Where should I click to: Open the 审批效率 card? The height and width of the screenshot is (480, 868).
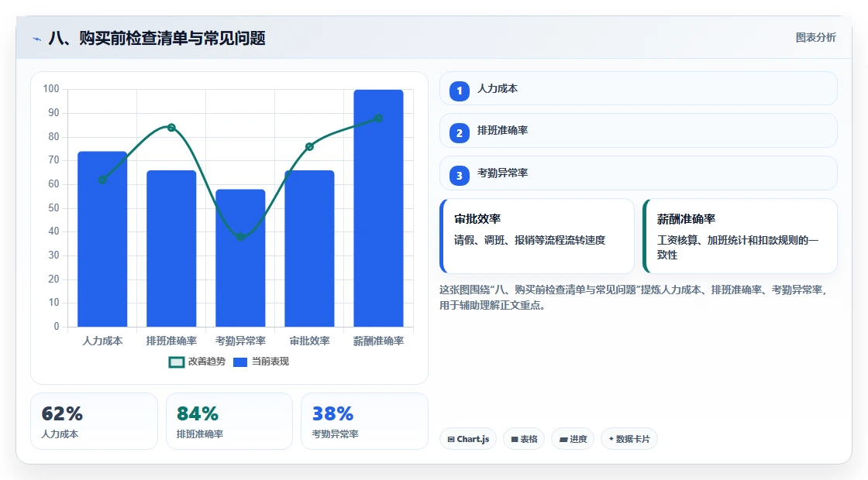tap(537, 236)
